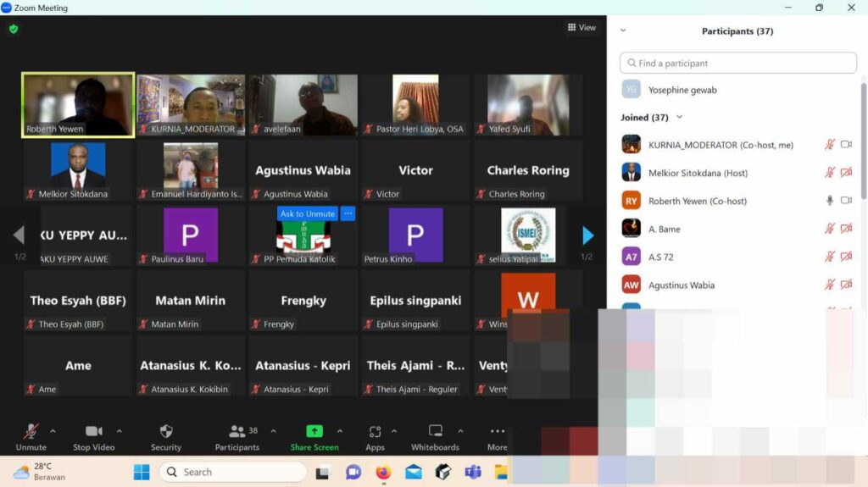Open the Participants toolbar icon
Screen dimensions: 868x487
[237, 432]
